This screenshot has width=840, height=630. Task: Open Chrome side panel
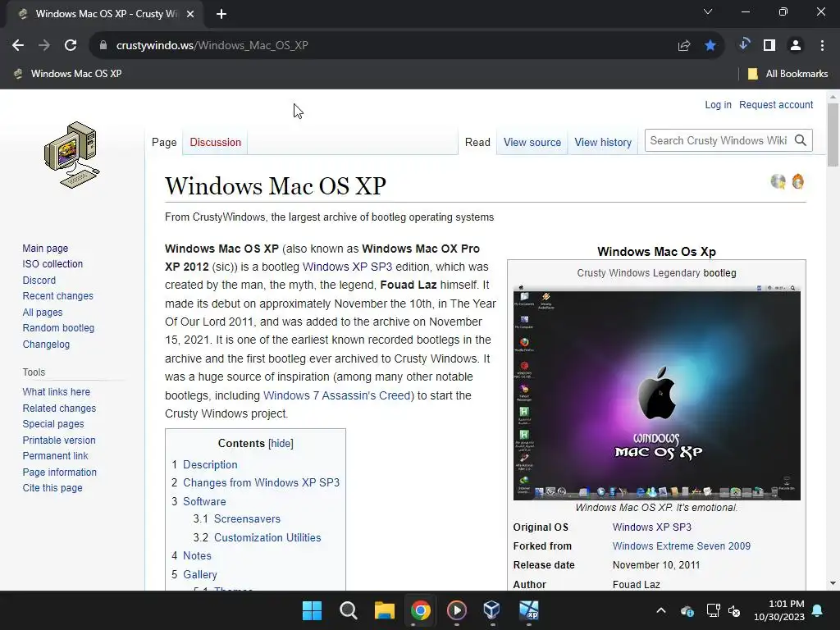(x=769, y=46)
